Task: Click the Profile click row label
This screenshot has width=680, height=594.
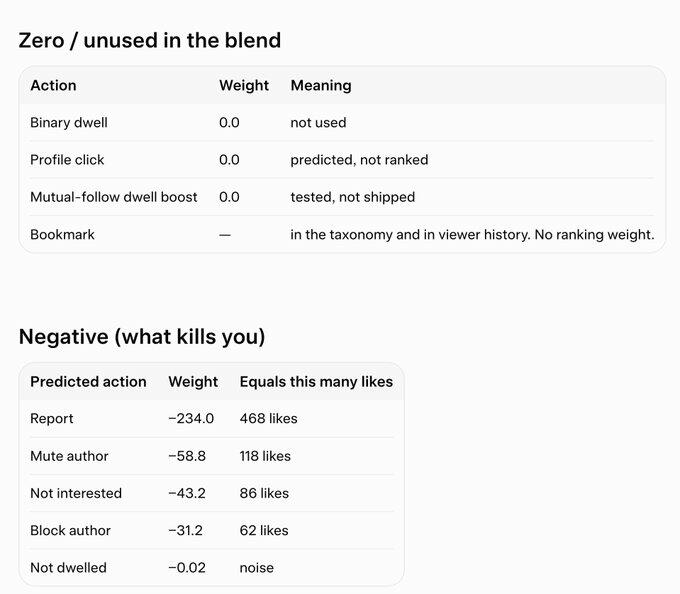Action: 67,160
